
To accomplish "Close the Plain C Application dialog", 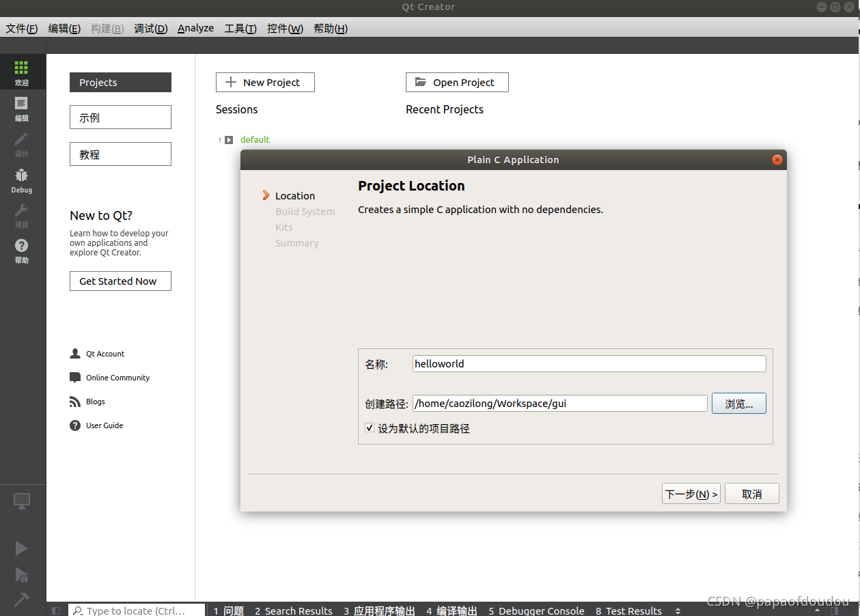I will click(x=777, y=160).
